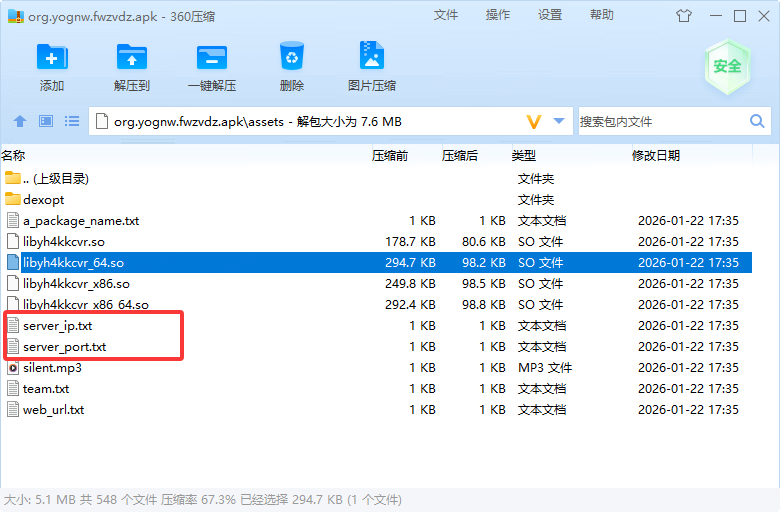Open the 文件 menu
The image size is (780, 512).
pos(446,15)
